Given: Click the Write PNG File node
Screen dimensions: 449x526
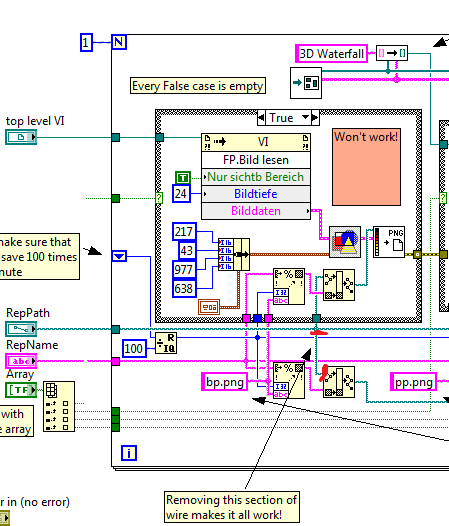Looking at the screenshot, I should tap(389, 242).
